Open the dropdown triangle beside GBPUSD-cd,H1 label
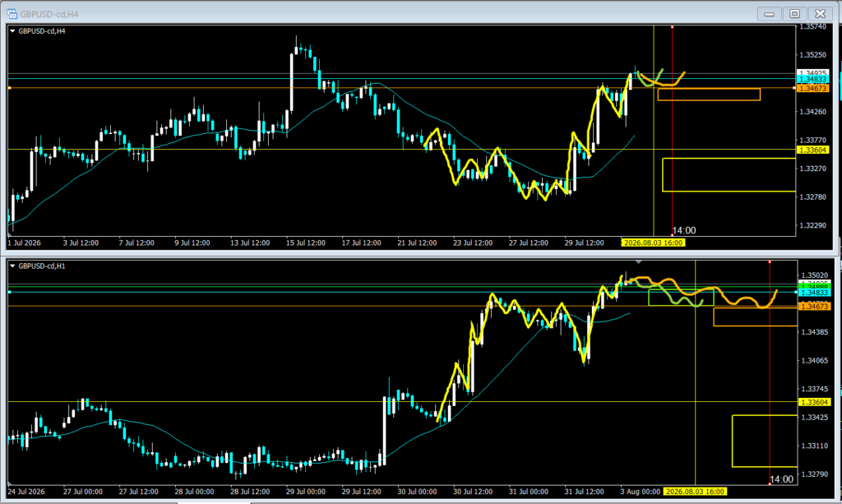Image resolution: width=842 pixels, height=504 pixels. (12, 266)
